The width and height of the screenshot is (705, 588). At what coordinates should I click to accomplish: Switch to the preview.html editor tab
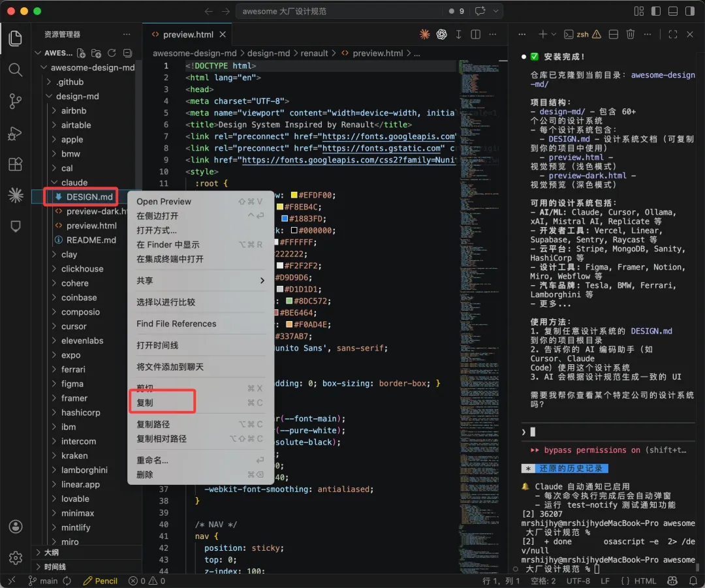[x=188, y=35]
